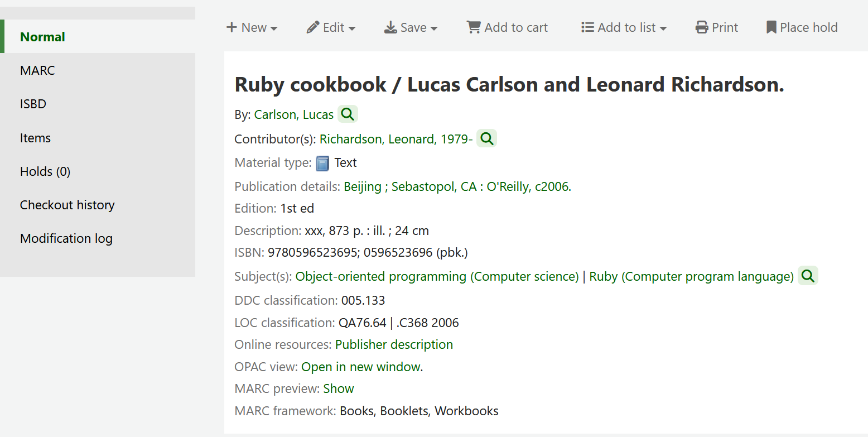The image size is (868, 437).
Task: Click the Place hold bookmark icon
Action: coord(771,27)
